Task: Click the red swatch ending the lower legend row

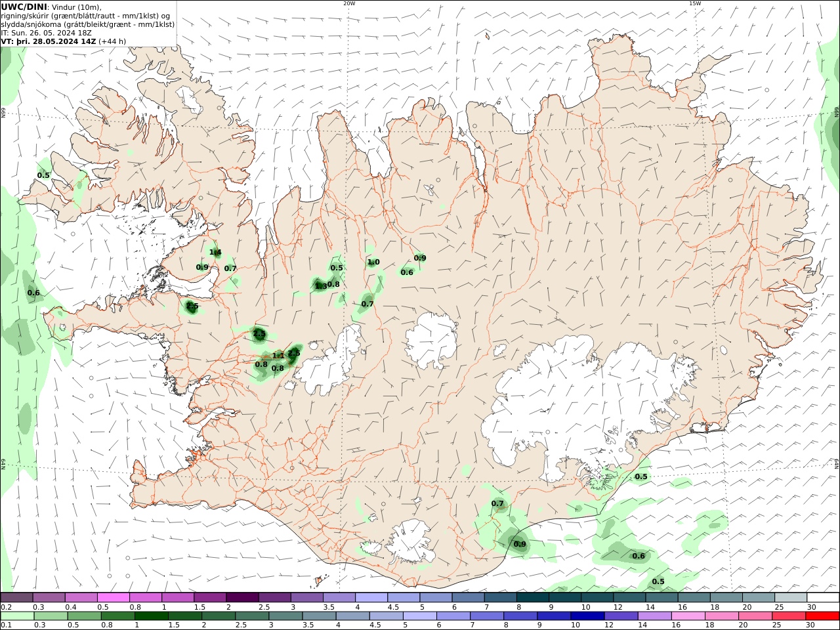Action: (x=823, y=616)
